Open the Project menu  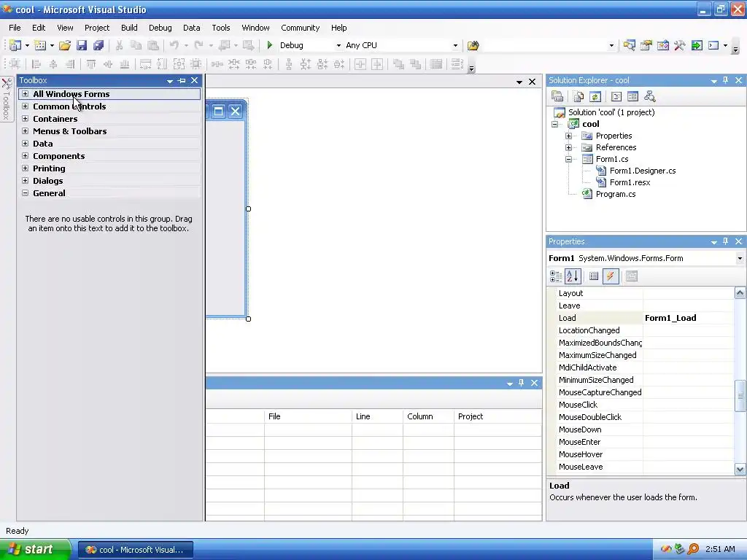[97, 28]
